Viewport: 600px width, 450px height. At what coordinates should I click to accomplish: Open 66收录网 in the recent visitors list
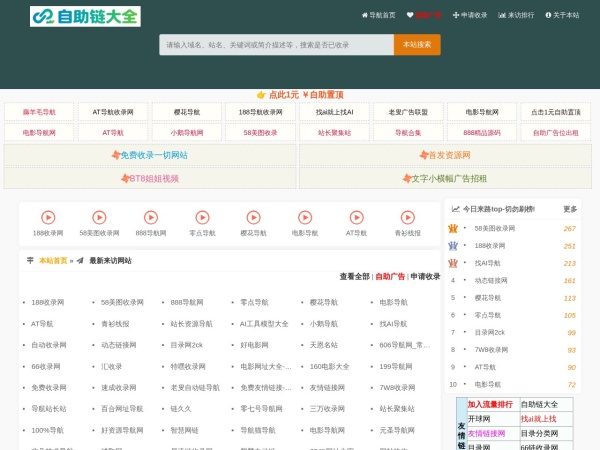(46, 367)
